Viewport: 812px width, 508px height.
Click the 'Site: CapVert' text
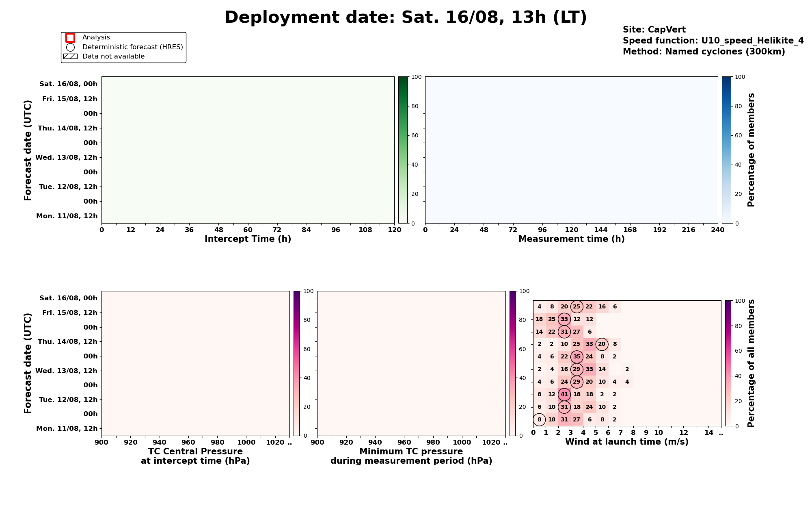(654, 30)
